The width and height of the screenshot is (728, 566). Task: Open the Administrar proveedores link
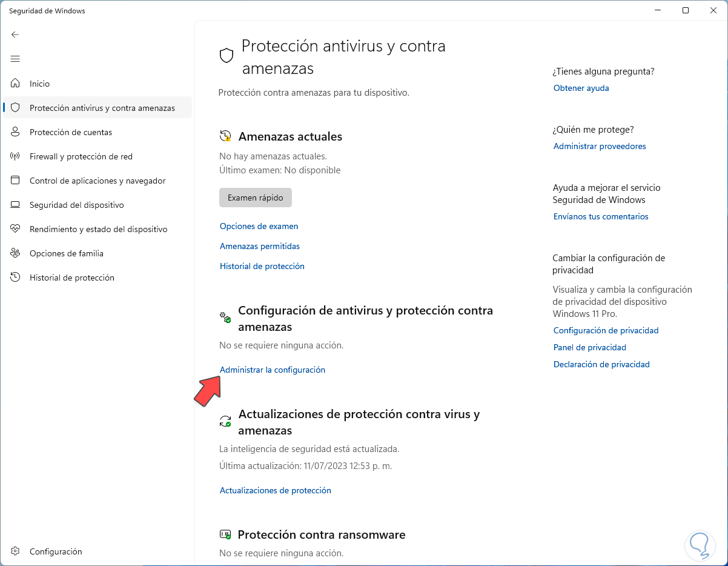600,146
